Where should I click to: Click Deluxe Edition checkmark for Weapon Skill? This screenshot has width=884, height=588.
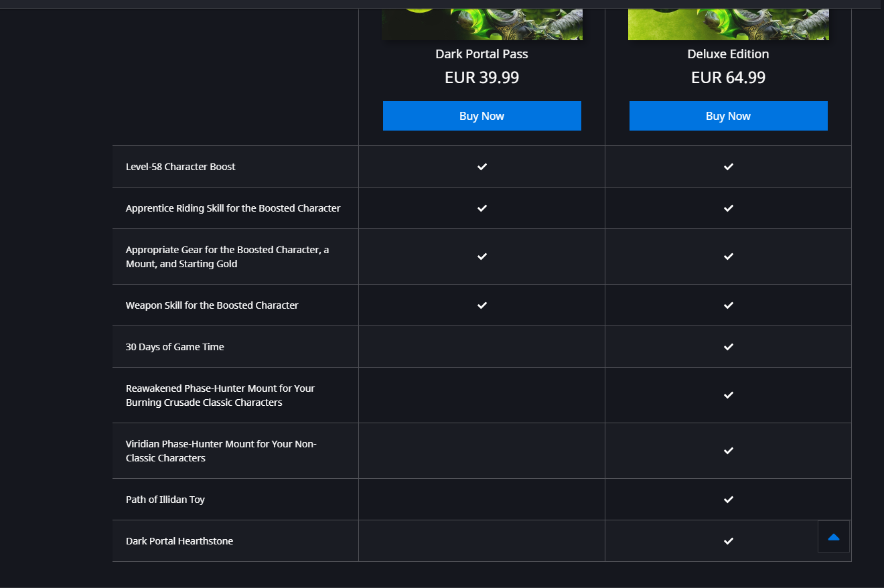pos(729,305)
